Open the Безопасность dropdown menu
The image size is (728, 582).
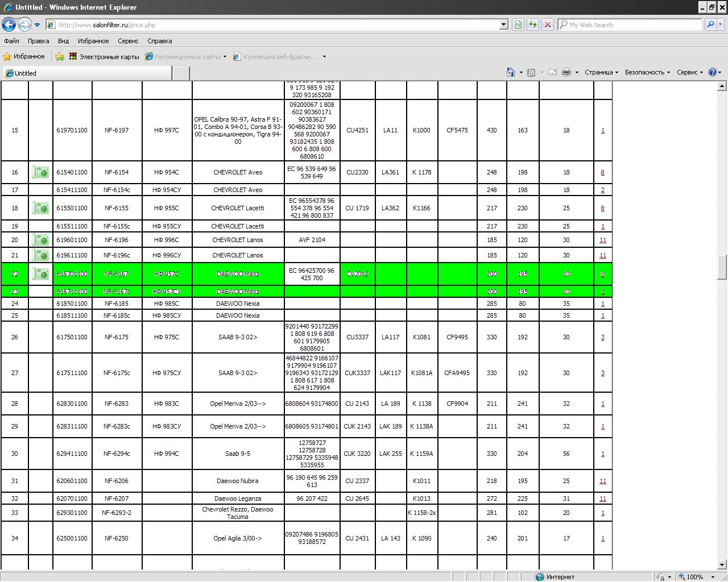coord(647,72)
